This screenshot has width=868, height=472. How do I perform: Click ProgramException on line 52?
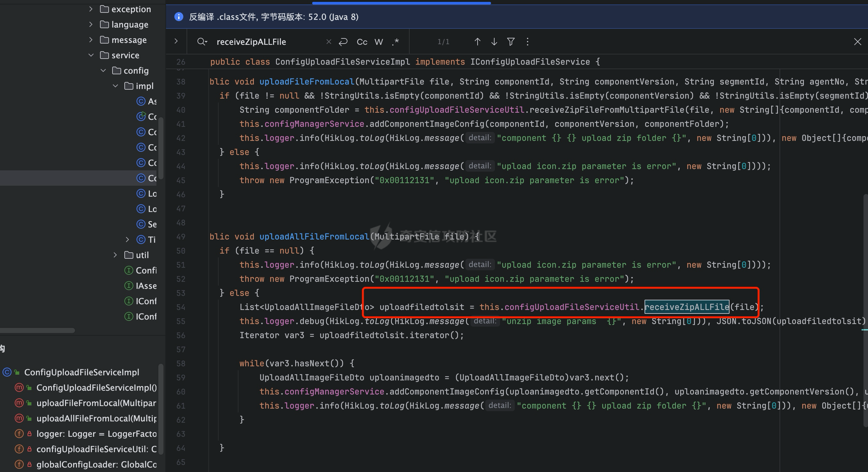coord(329,279)
